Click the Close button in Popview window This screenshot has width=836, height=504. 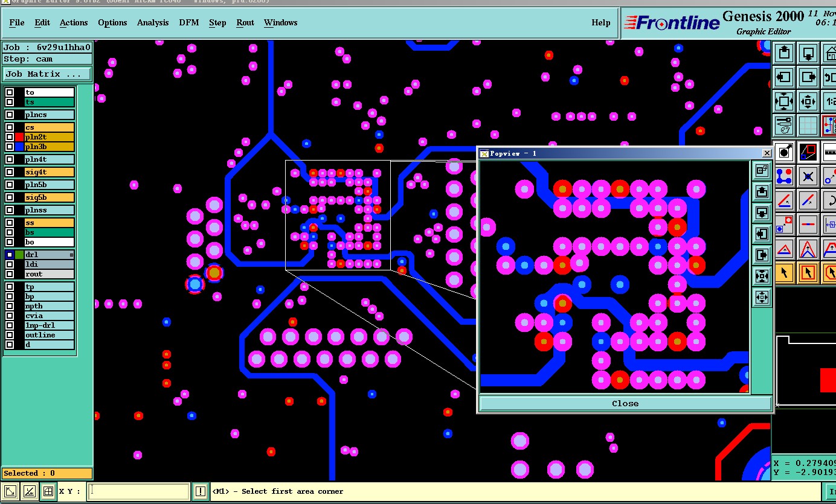click(x=625, y=403)
